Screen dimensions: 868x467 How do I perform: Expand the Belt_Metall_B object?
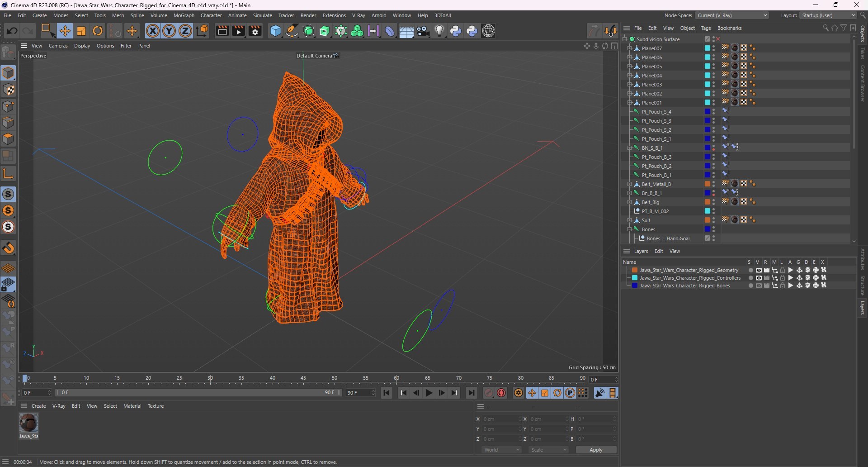(629, 184)
